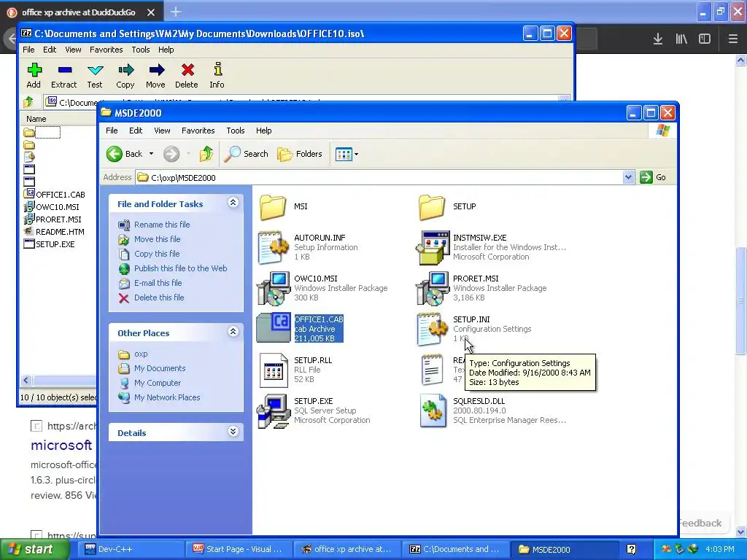Open Help menu in 7-Zip window

click(x=166, y=50)
